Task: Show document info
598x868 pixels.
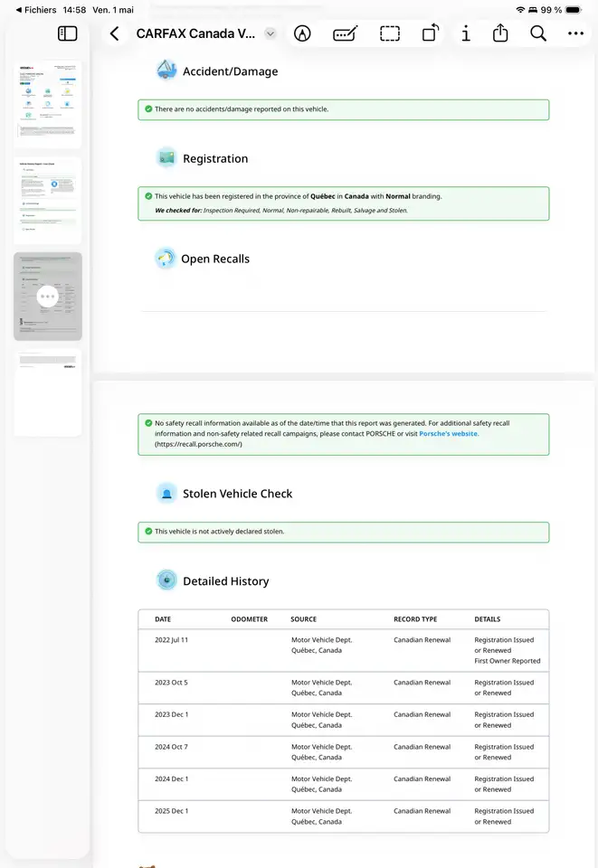Action: click(466, 33)
